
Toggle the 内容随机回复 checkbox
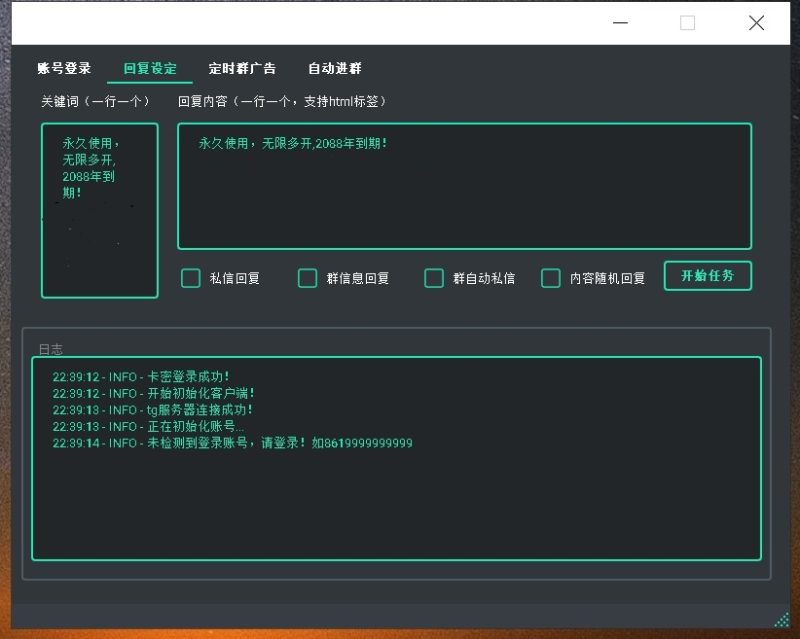coord(550,278)
